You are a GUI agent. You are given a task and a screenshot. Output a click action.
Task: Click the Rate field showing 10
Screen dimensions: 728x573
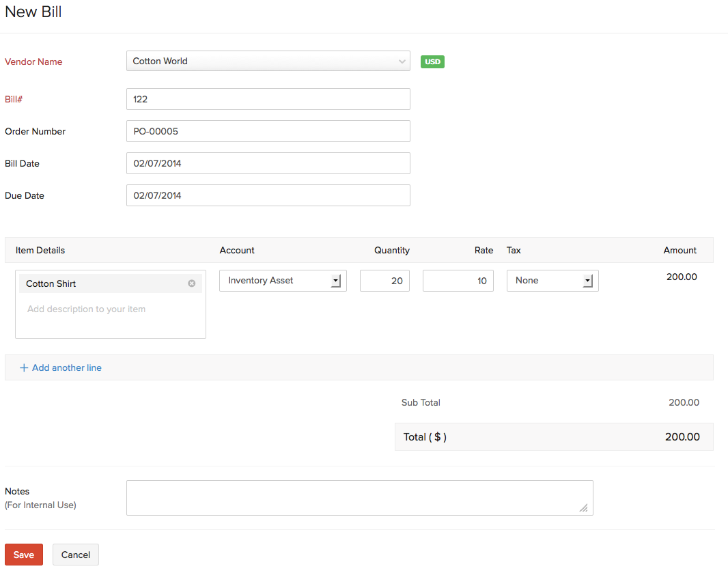(x=458, y=281)
